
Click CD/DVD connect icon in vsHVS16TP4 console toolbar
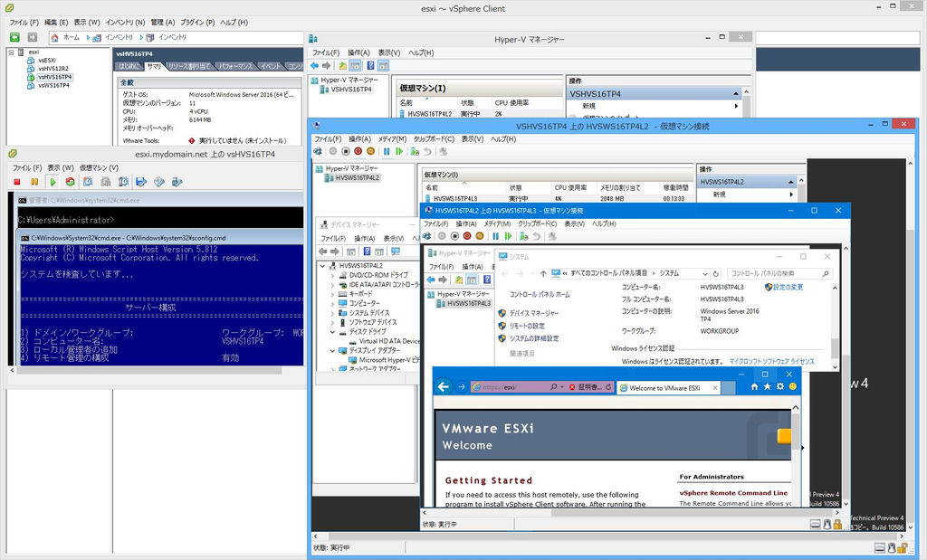click(x=159, y=182)
